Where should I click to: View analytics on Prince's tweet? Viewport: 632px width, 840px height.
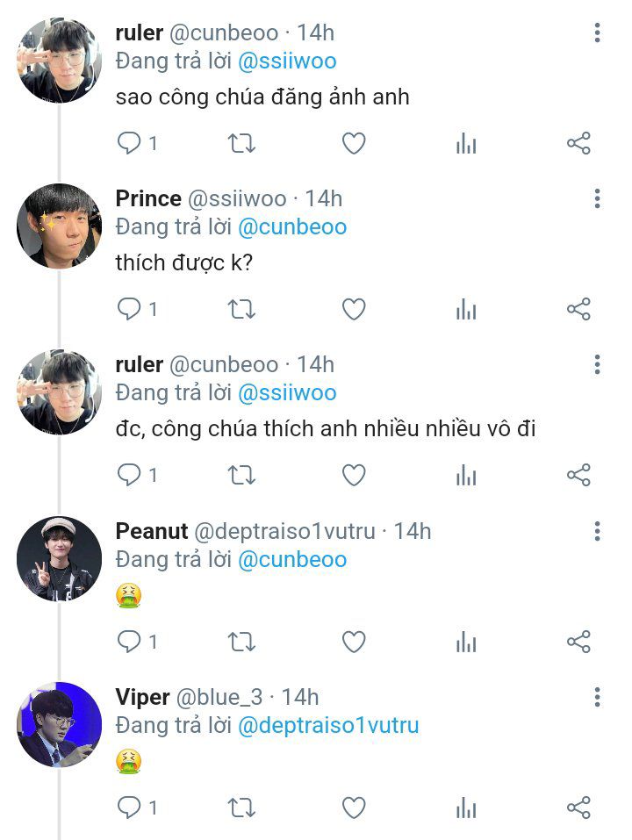pyautogui.click(x=466, y=309)
